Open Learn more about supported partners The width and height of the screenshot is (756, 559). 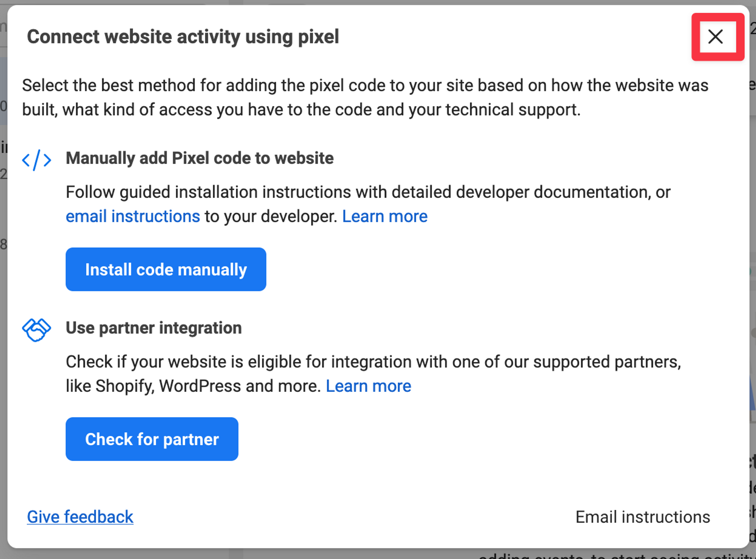point(368,386)
